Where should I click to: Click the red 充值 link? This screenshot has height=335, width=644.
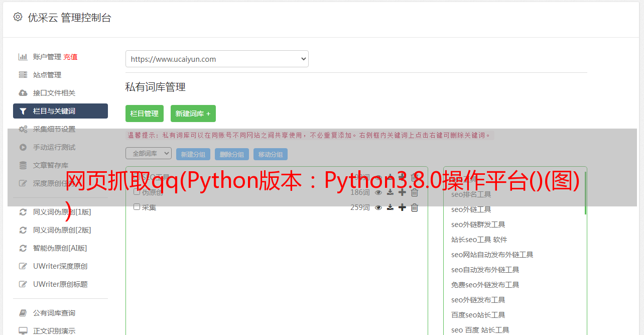tap(70, 57)
